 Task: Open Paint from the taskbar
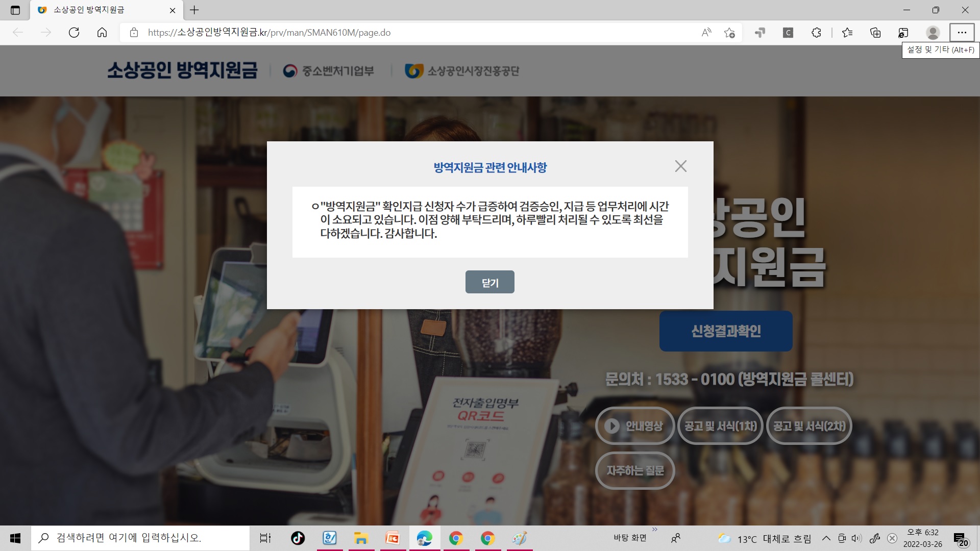519,538
